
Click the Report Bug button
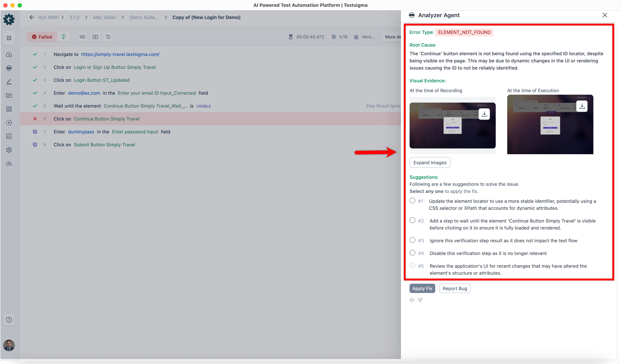[454, 288]
